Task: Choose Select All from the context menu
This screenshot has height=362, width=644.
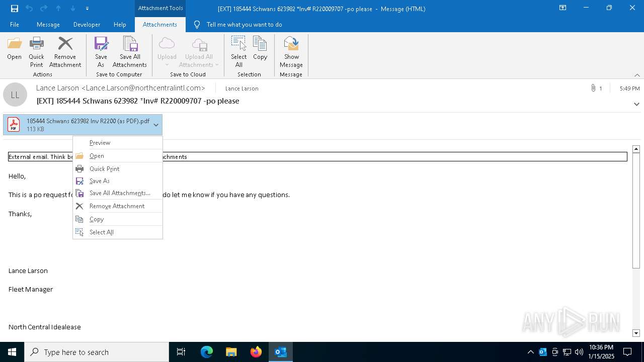Action: (x=118, y=232)
